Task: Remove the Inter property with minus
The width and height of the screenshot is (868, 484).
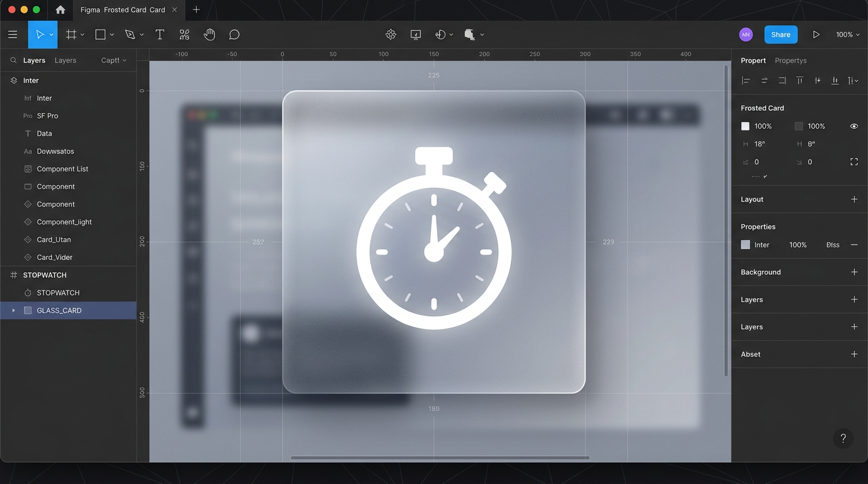Action: [854, 245]
